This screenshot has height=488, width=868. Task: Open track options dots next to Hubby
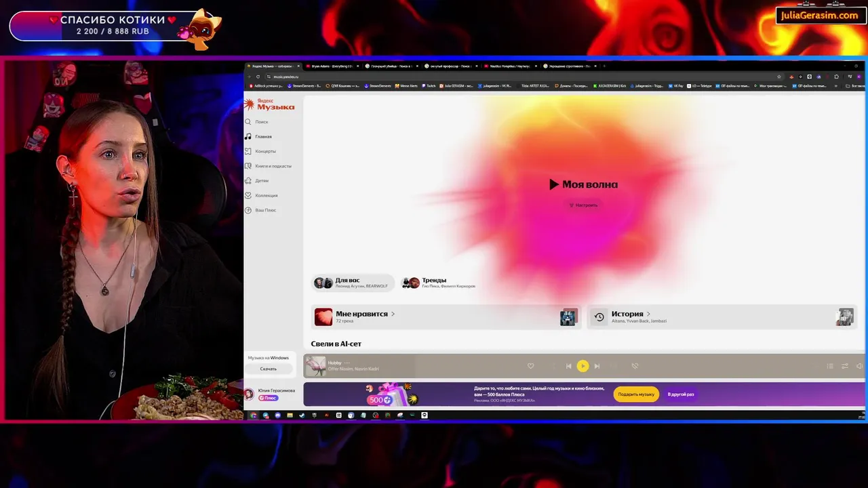click(x=348, y=363)
